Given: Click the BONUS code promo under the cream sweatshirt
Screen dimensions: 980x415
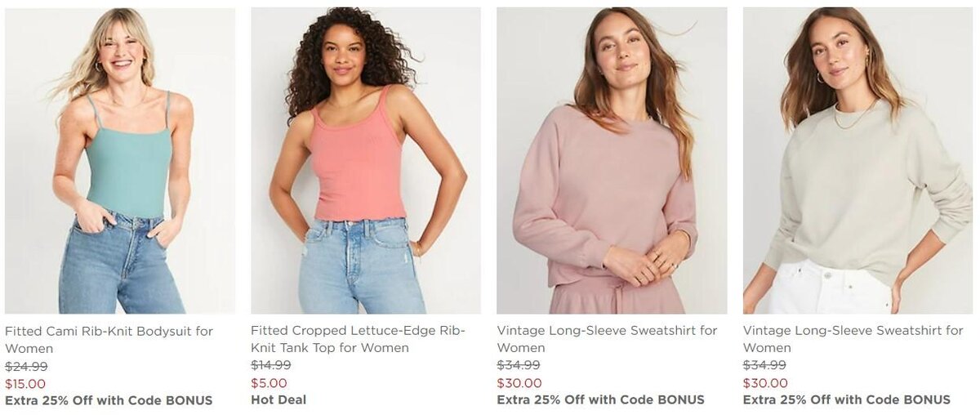Looking at the screenshot, I should coord(847,400).
